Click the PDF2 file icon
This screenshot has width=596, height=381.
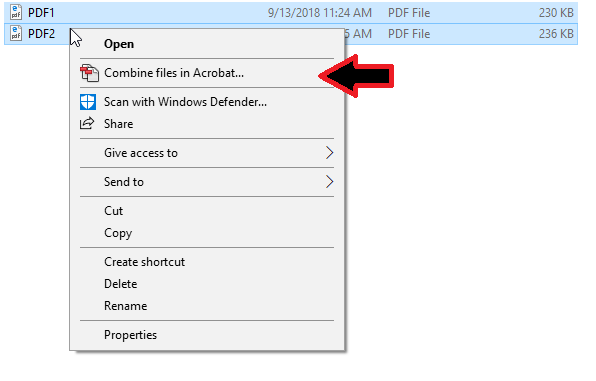(16, 33)
